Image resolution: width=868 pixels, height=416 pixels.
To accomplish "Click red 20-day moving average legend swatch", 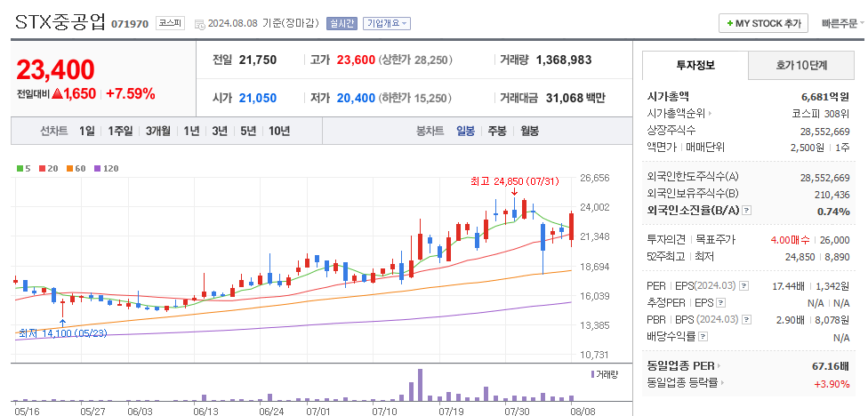I will 42,168.
